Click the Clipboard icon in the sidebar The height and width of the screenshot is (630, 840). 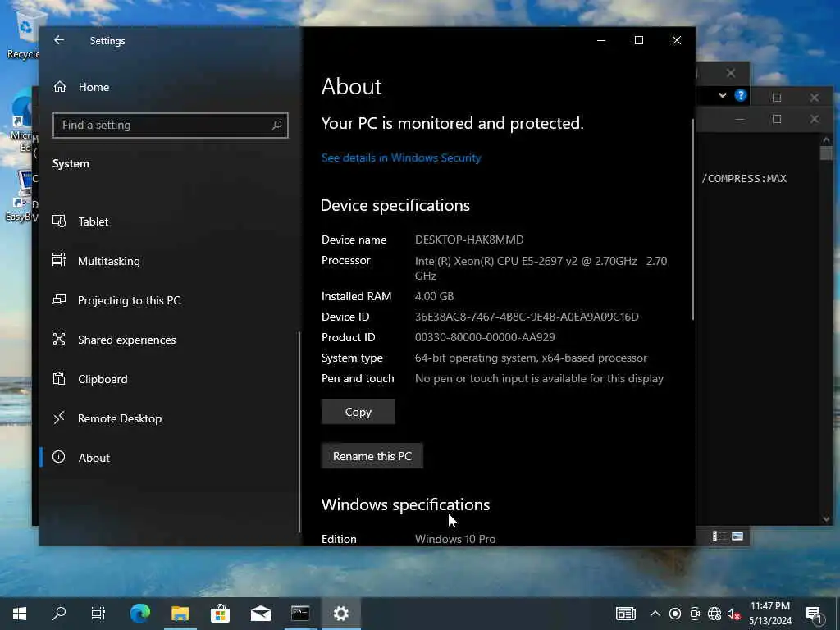click(x=59, y=378)
